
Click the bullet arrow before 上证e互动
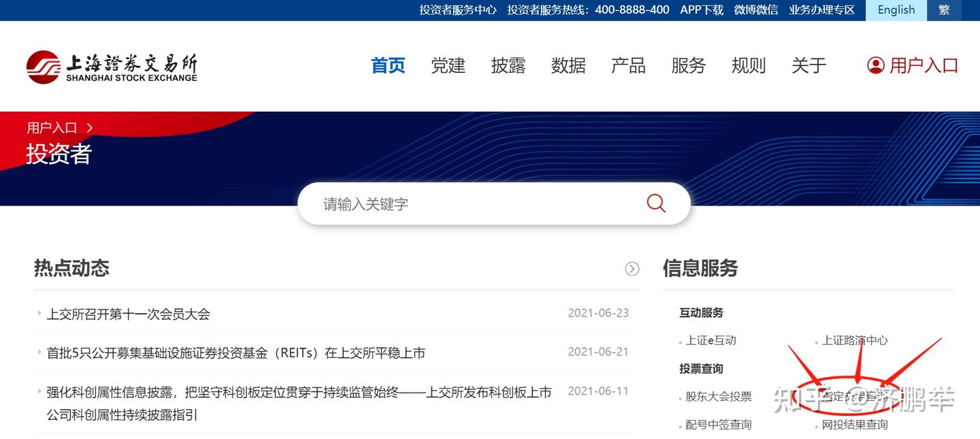coord(682,341)
